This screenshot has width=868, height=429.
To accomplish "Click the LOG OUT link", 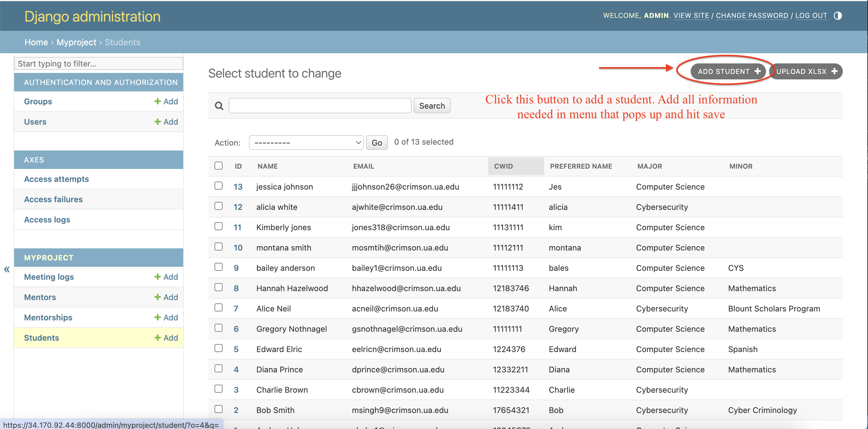I will click(x=811, y=15).
